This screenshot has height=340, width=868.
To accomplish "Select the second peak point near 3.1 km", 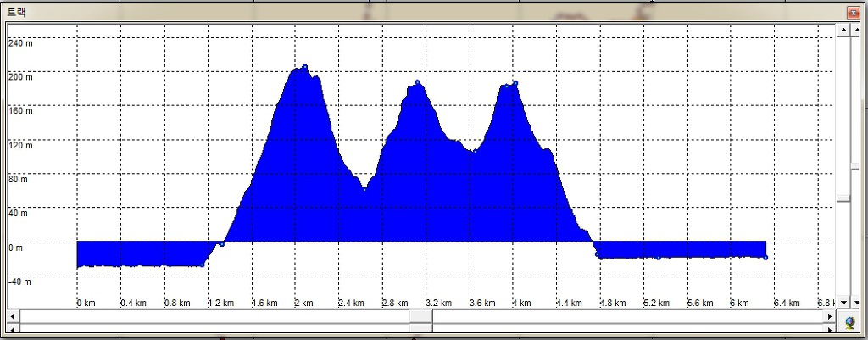I will tap(417, 82).
